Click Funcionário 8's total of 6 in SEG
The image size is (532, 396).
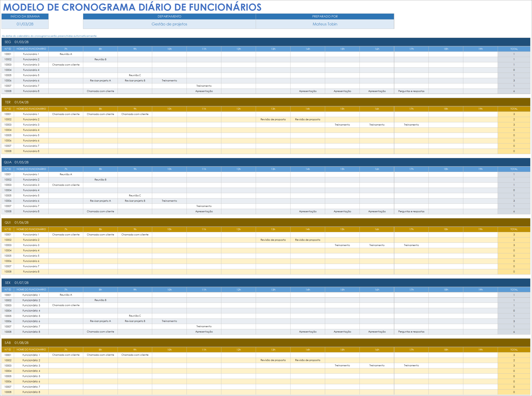pyautogui.click(x=514, y=91)
